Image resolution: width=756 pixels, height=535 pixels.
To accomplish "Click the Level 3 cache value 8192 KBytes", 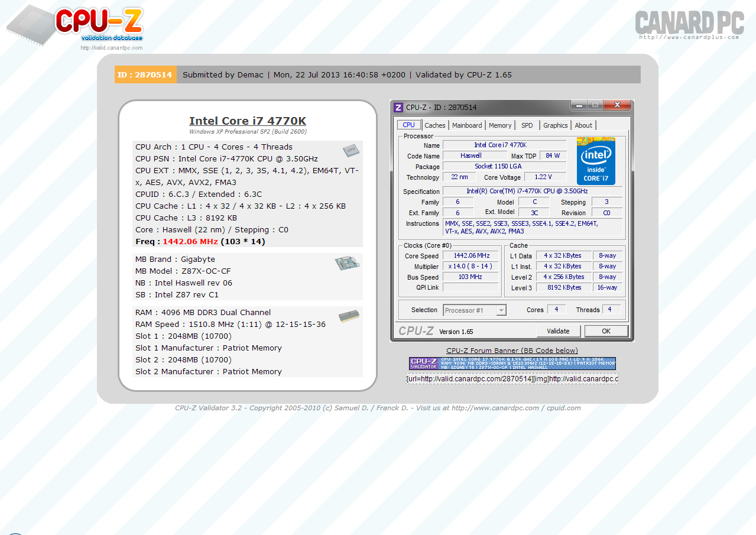I will 564,287.
